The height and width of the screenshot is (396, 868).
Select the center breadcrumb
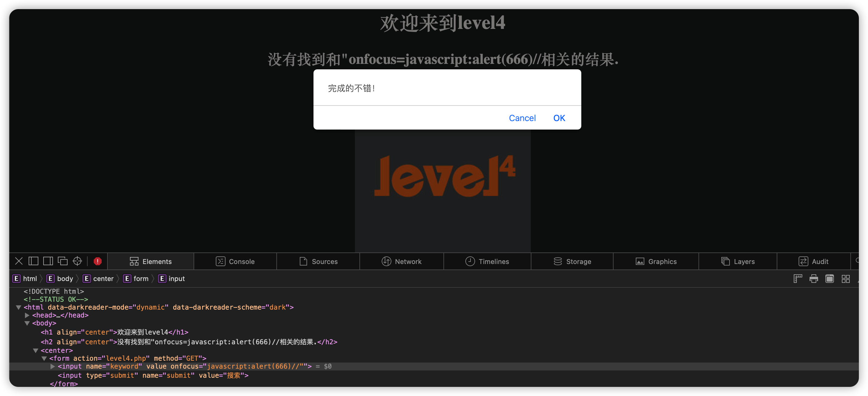tap(98, 279)
